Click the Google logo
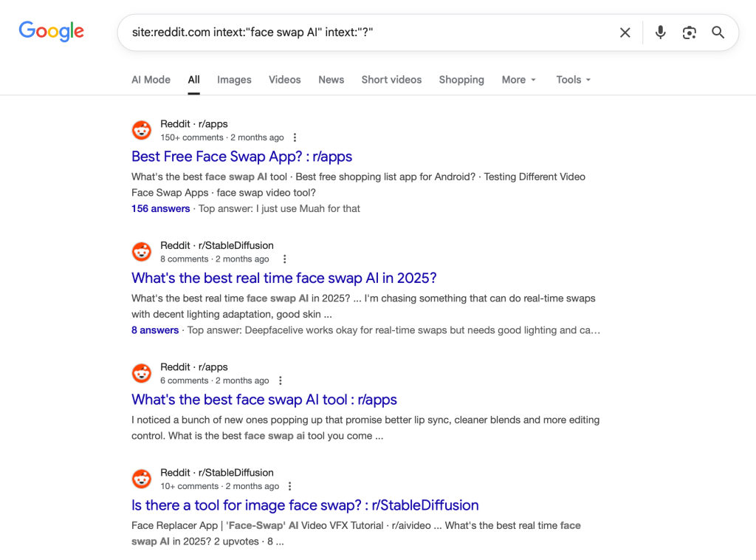The height and width of the screenshot is (560, 756). [x=51, y=31]
